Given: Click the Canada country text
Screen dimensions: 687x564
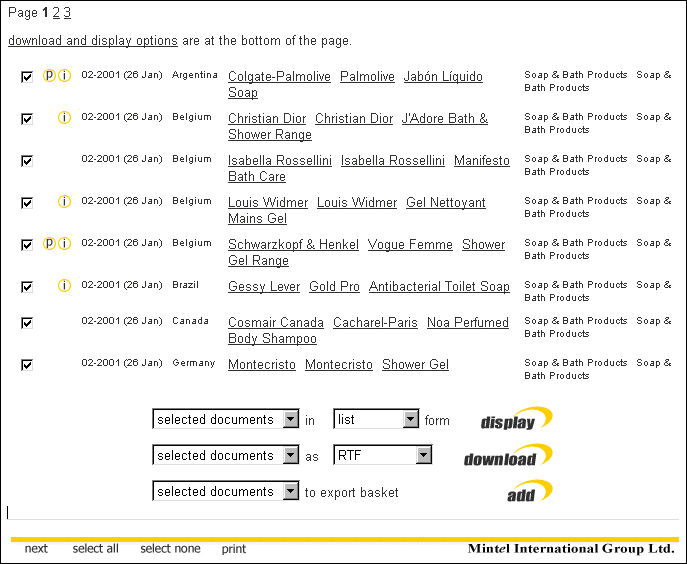Looking at the screenshot, I should pos(190,321).
